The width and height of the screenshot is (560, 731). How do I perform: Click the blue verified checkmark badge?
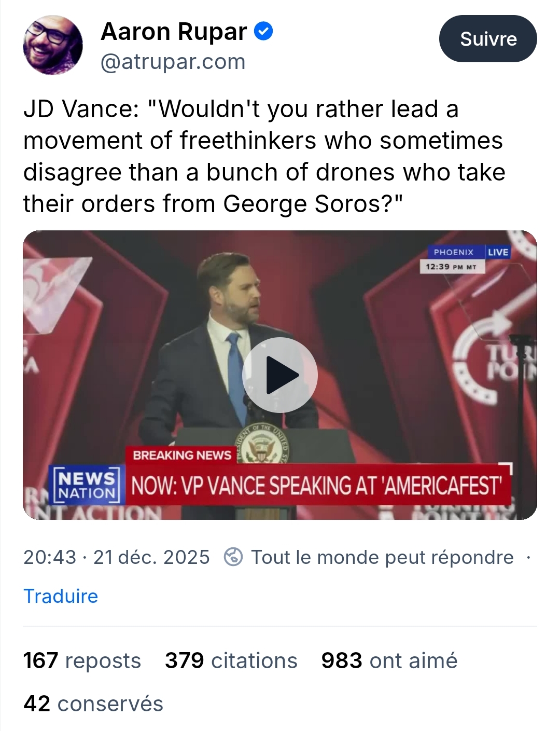tap(263, 32)
